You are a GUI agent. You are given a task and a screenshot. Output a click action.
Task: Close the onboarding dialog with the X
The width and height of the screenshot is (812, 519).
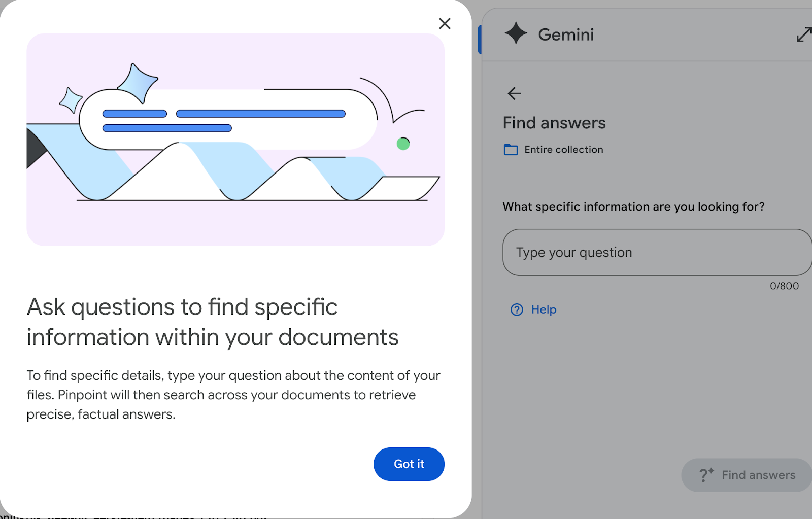tap(445, 24)
